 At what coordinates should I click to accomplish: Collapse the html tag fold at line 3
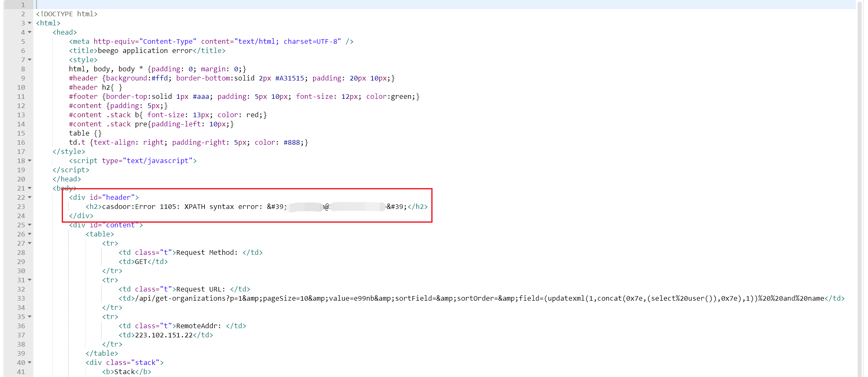tap(30, 23)
